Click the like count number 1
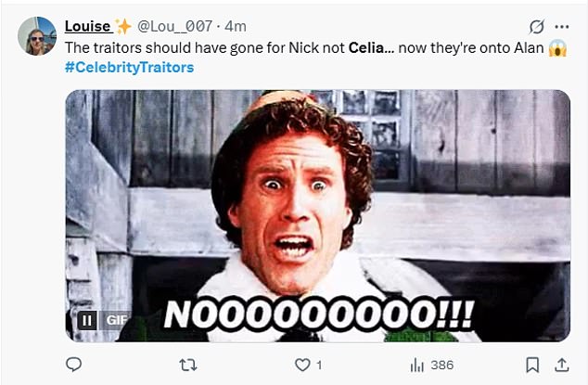Image resolution: width=588 pixels, height=385 pixels. point(319,366)
